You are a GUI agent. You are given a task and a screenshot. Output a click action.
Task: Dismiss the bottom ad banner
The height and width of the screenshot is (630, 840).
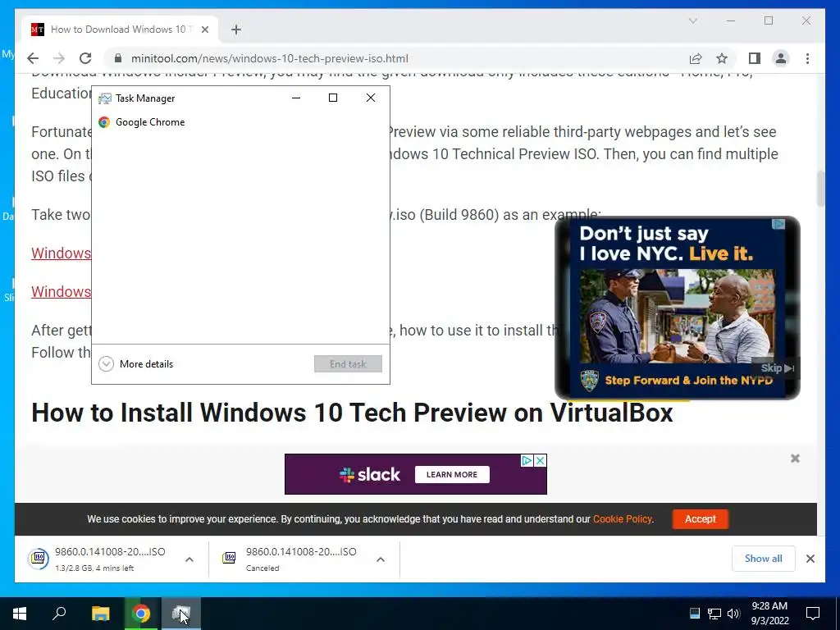pos(795,459)
